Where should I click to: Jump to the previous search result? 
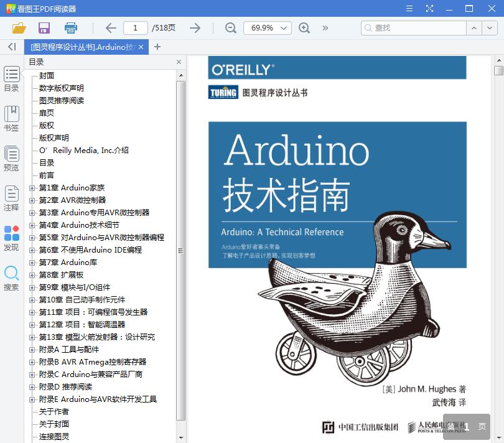click(x=474, y=28)
